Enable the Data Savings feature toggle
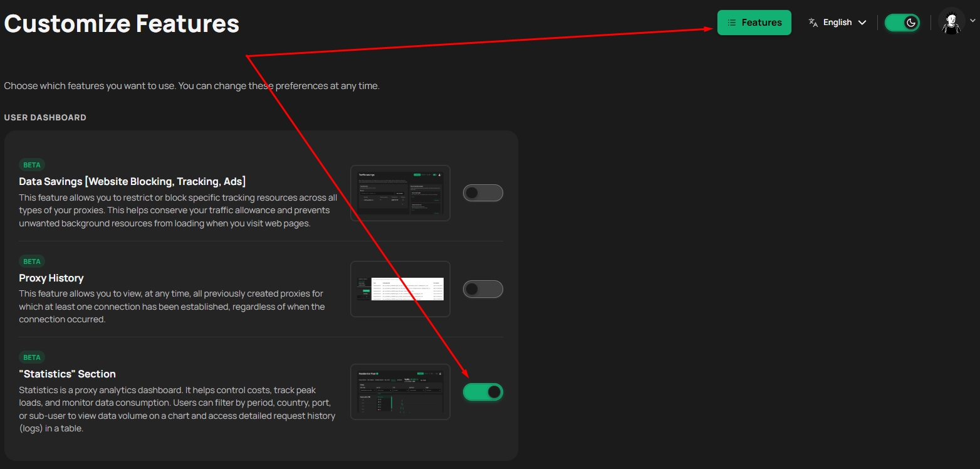Screen dimensions: 980x469 (x=482, y=193)
